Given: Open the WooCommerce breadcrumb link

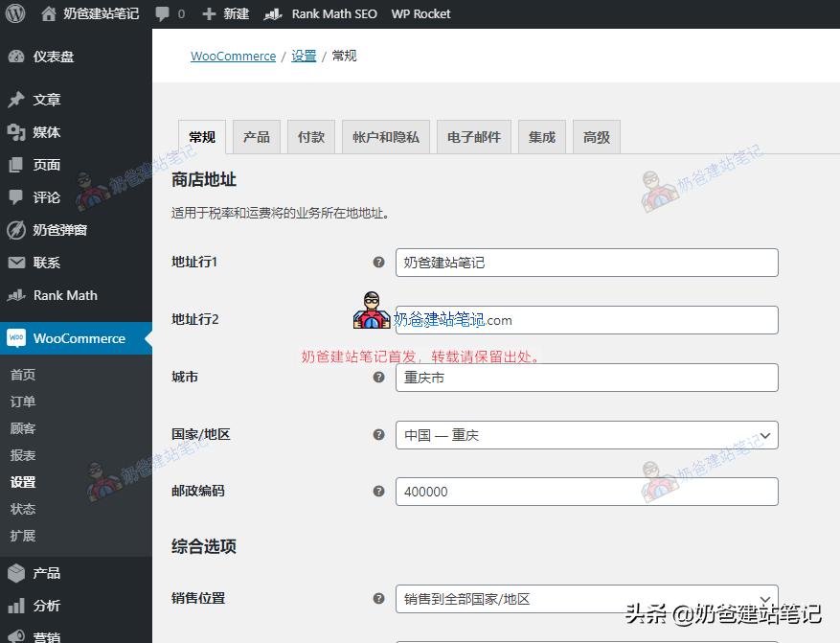Looking at the screenshot, I should point(233,56).
